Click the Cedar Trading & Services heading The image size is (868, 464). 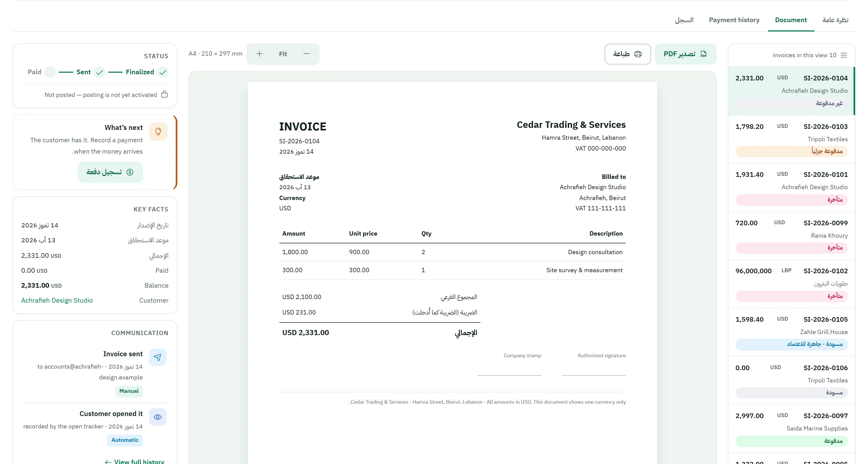pyautogui.click(x=571, y=125)
